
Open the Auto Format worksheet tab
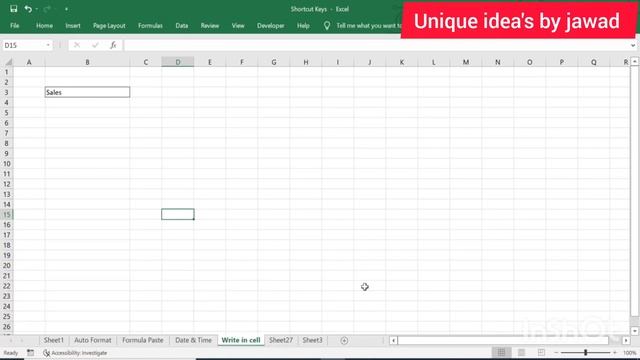coord(93,340)
